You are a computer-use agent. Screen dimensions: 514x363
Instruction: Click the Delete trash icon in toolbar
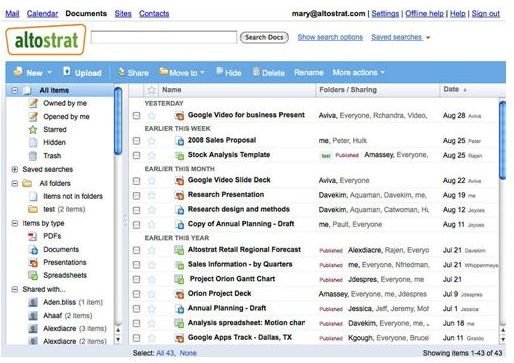click(256, 71)
